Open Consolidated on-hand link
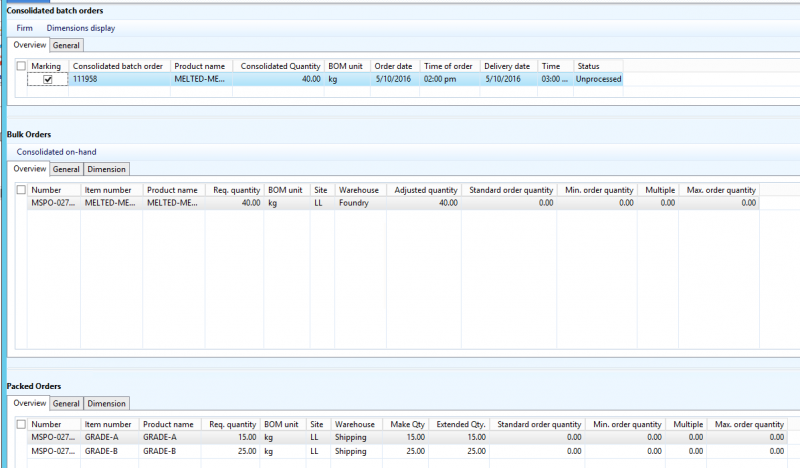The height and width of the screenshot is (468, 800). tap(56, 152)
